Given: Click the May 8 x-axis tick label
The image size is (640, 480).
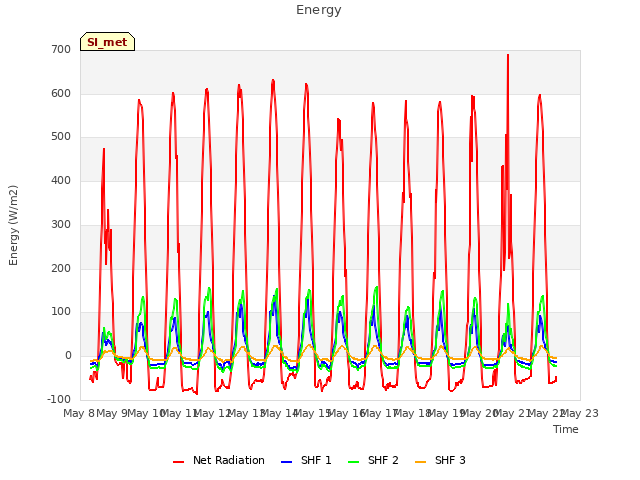Looking at the screenshot, I should [x=79, y=413].
